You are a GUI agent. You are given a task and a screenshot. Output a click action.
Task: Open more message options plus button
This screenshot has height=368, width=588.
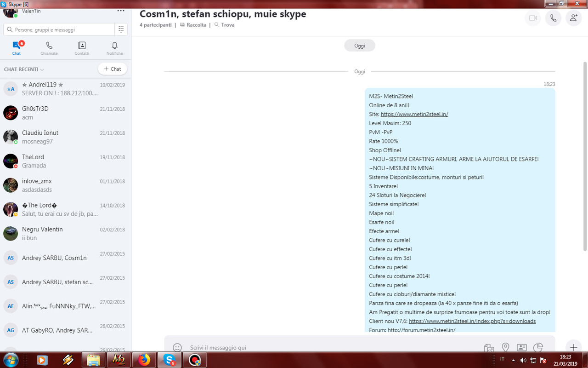coord(573,347)
